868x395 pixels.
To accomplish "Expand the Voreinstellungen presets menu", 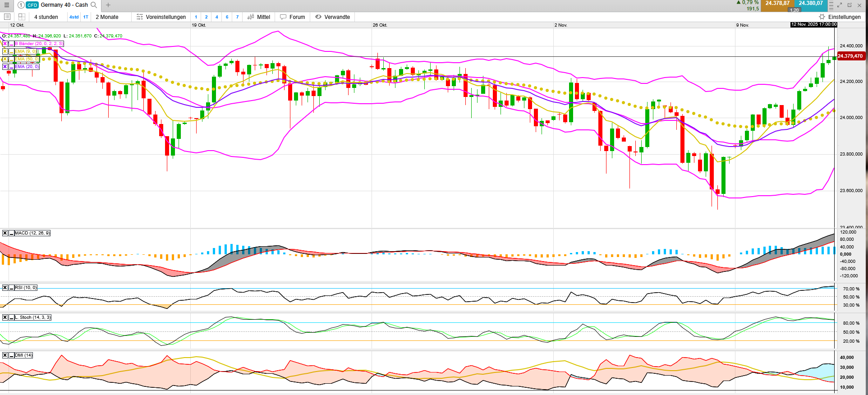I will pyautogui.click(x=161, y=17).
